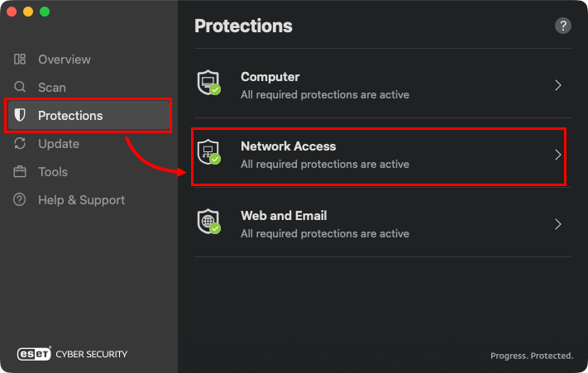Select the Computer protection row title
This screenshot has width=588, height=373.
[270, 77]
